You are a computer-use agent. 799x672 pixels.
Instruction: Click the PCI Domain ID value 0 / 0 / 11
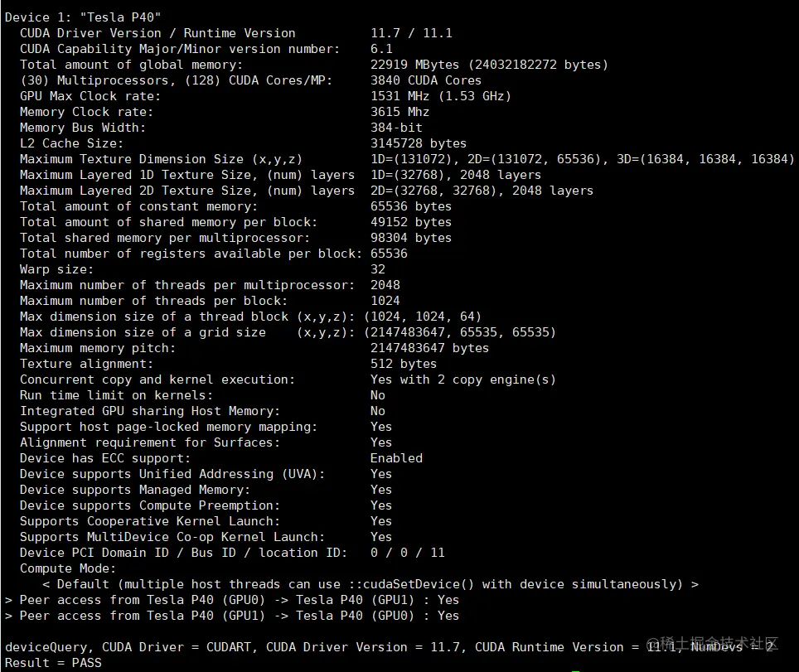click(408, 553)
